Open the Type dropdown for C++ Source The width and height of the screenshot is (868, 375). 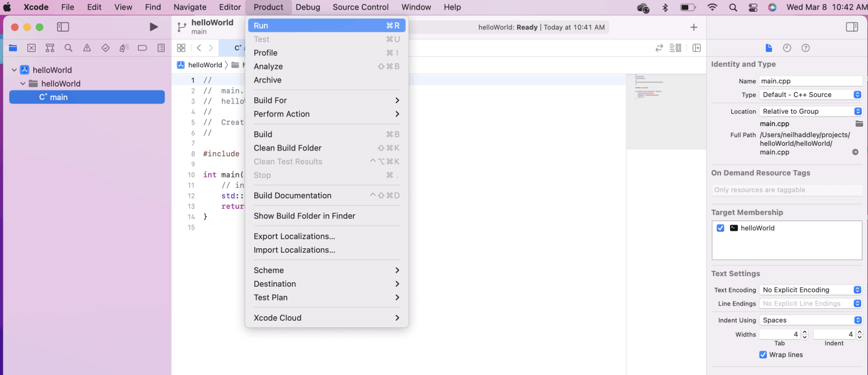pyautogui.click(x=811, y=94)
